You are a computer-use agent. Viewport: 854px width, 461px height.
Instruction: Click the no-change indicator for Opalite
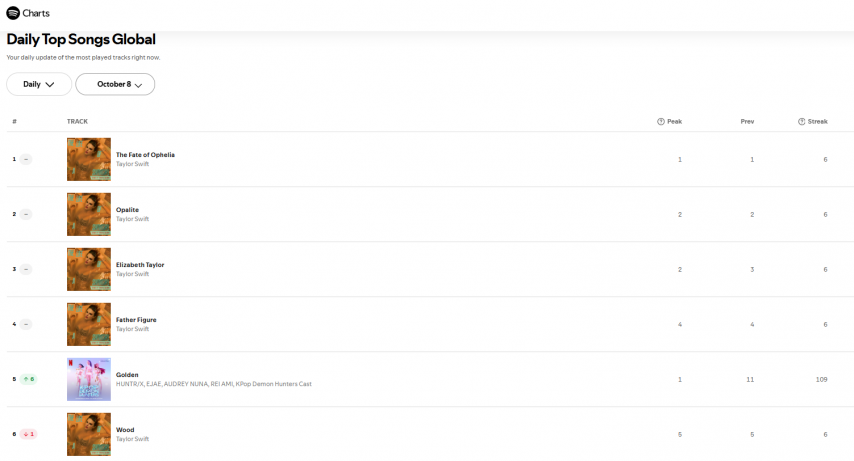pos(26,214)
